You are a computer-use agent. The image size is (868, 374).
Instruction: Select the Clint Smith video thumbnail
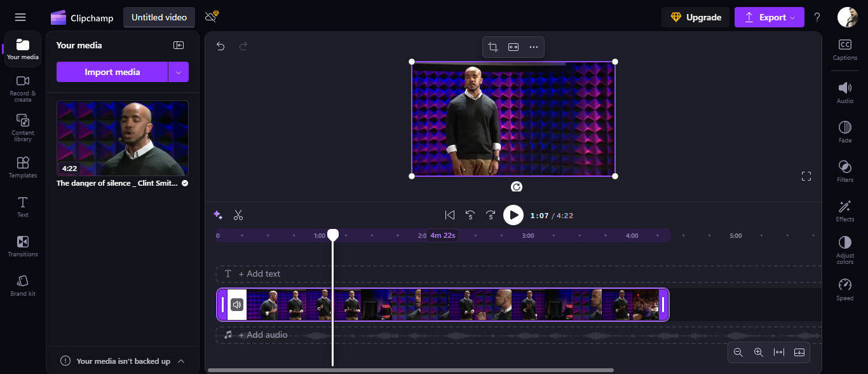(x=122, y=138)
